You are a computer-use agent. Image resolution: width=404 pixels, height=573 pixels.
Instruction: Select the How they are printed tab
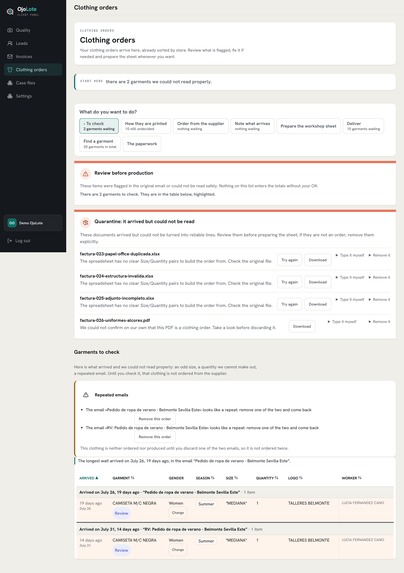click(146, 126)
